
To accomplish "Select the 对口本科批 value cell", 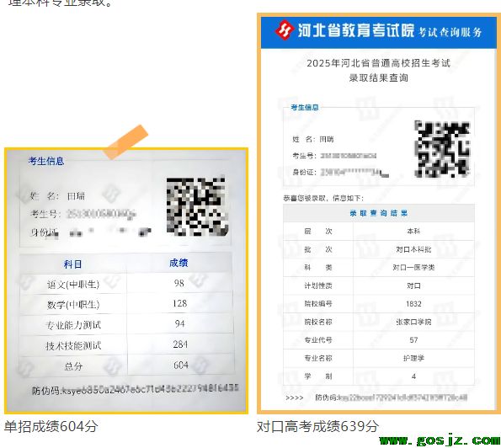I will pyautogui.click(x=413, y=249).
